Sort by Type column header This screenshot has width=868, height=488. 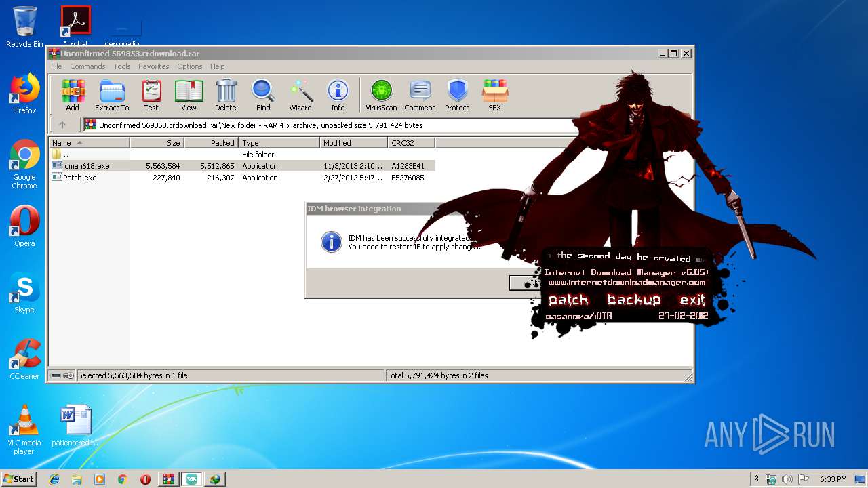pyautogui.click(x=279, y=142)
